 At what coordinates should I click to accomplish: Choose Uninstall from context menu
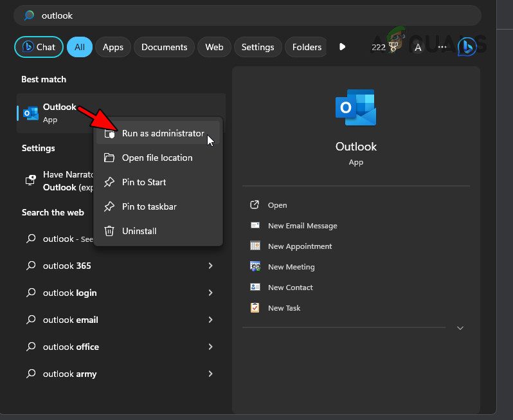pos(158,231)
